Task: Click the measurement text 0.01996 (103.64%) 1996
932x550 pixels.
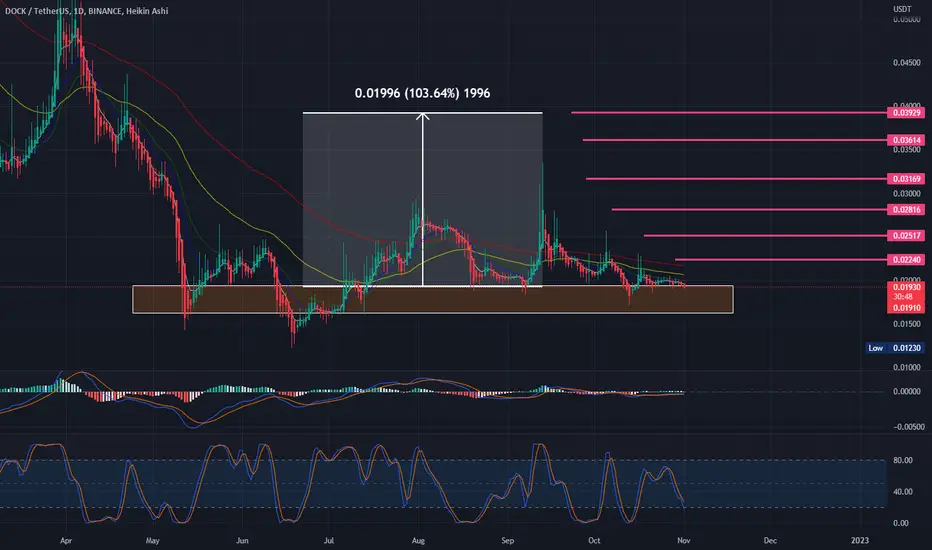Action: click(x=423, y=93)
